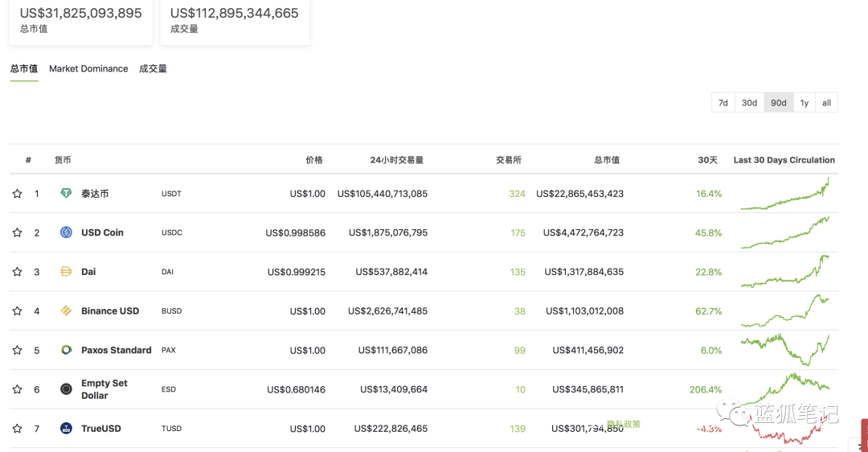Image resolution: width=868 pixels, height=452 pixels.
Task: Toggle favorite star for Binance USD
Action: [x=17, y=310]
